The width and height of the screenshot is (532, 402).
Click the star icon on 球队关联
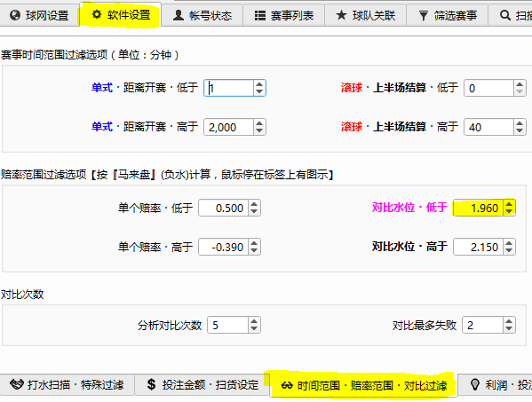(x=341, y=15)
